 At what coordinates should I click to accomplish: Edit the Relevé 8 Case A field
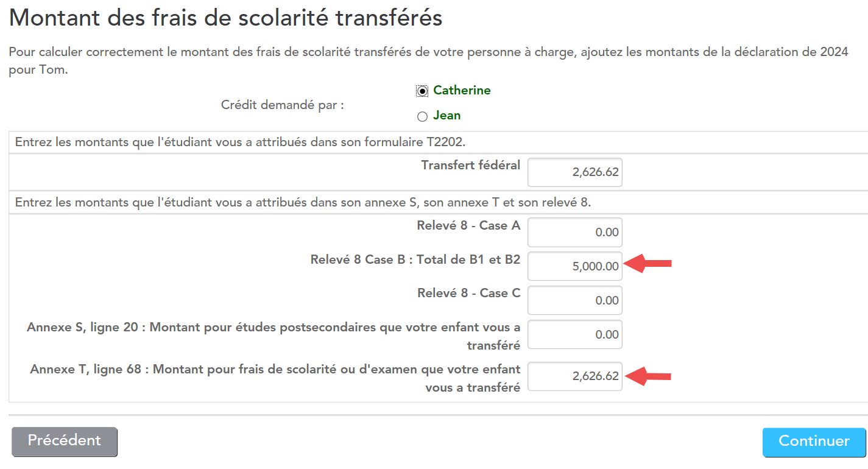coord(575,232)
